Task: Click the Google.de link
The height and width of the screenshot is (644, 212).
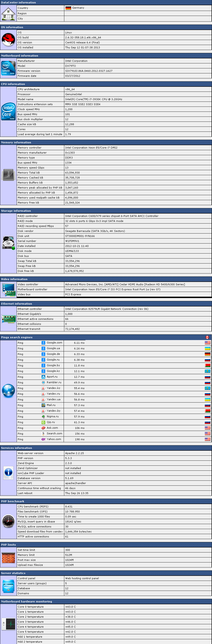Action: (53, 354)
